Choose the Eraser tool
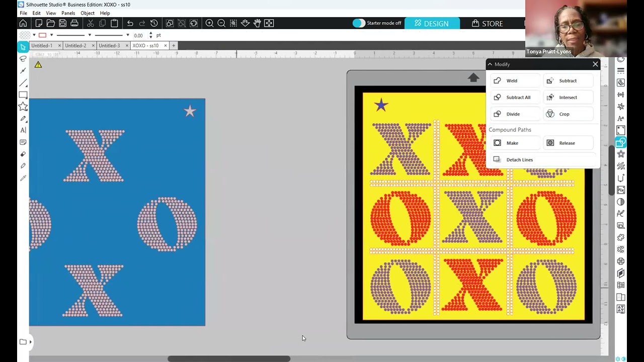Viewport: 644px width, 362px height. coord(23,154)
